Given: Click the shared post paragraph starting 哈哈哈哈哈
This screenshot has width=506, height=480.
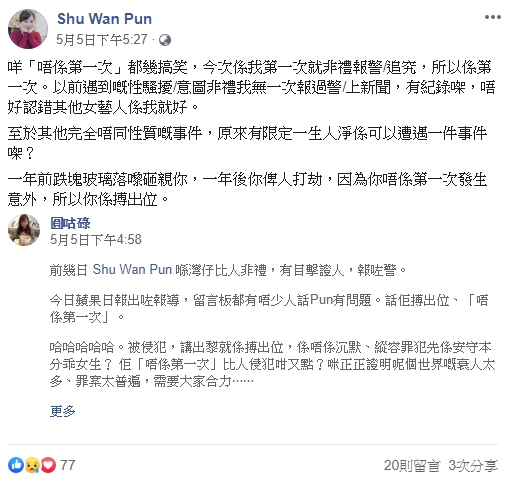Looking at the screenshot, I should click(x=272, y=364).
